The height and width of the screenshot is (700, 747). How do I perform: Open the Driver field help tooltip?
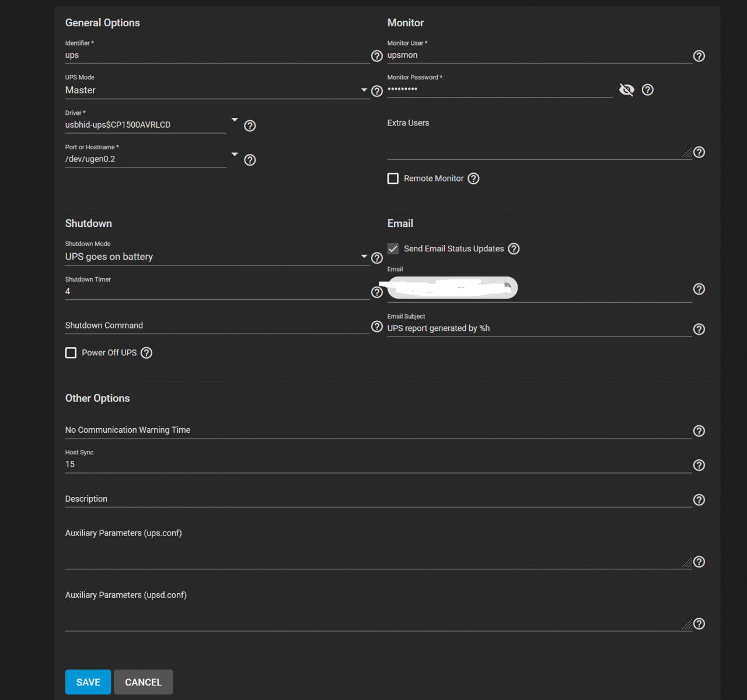(250, 125)
